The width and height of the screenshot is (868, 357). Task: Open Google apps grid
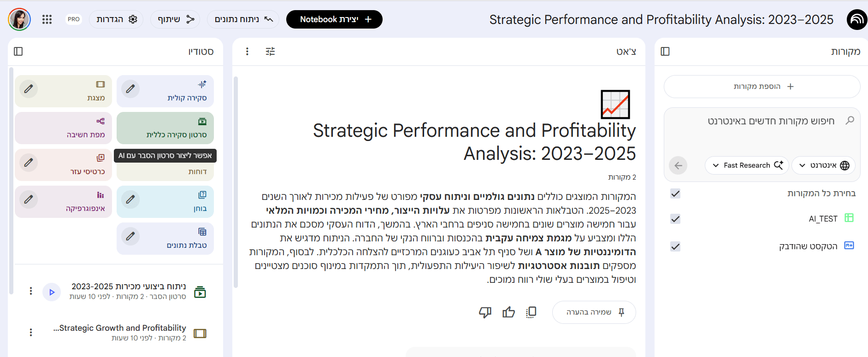[x=47, y=19]
